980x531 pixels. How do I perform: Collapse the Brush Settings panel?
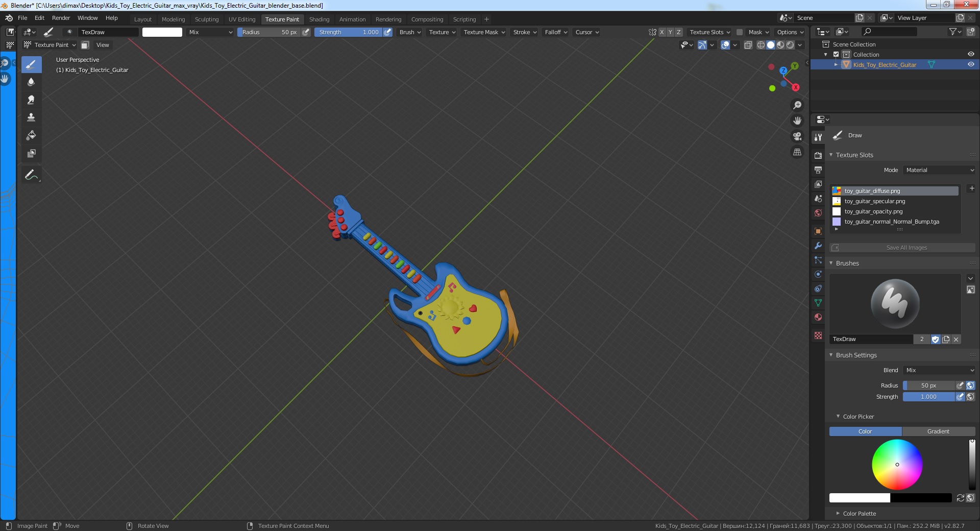856,355
